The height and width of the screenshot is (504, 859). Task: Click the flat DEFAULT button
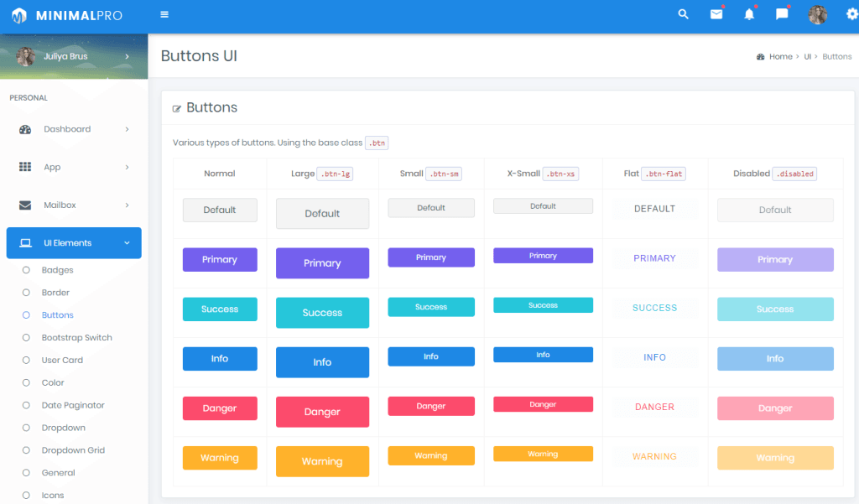(654, 209)
